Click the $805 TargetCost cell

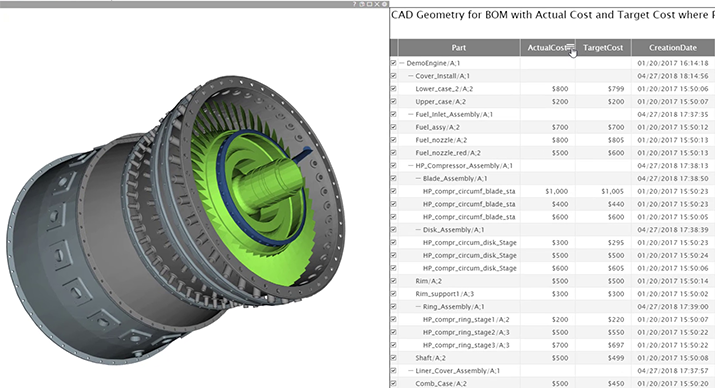point(616,140)
